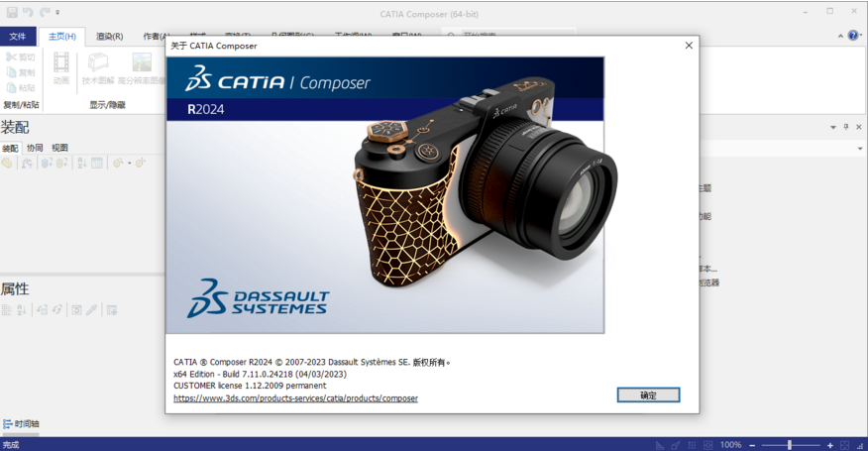Click the first assembly toolbar icon
The image size is (868, 451).
click(x=7, y=163)
